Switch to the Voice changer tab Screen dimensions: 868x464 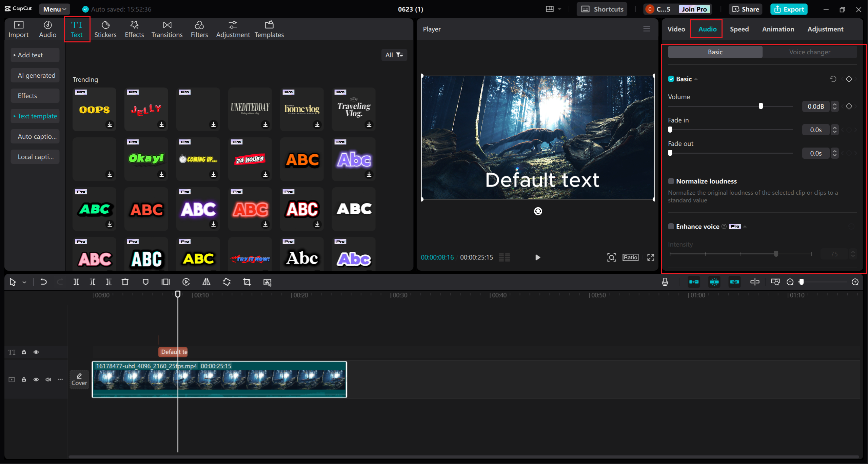(810, 52)
